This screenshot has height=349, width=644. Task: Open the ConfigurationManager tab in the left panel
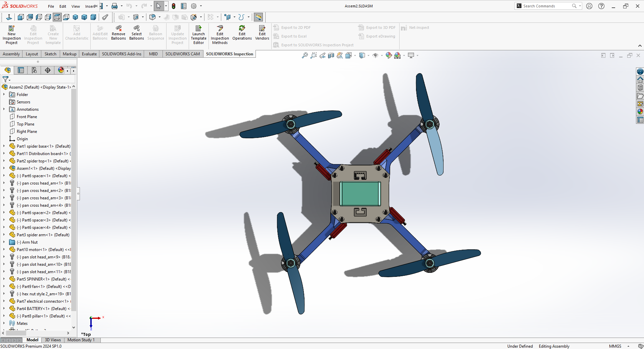tap(34, 70)
